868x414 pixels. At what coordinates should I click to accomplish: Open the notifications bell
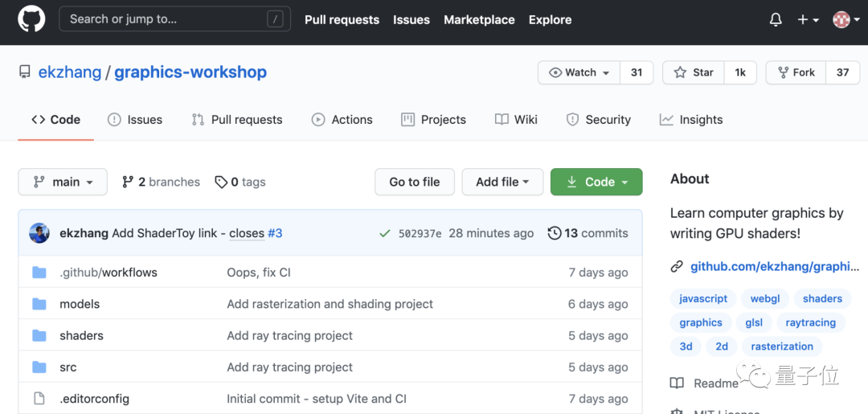(x=776, y=19)
